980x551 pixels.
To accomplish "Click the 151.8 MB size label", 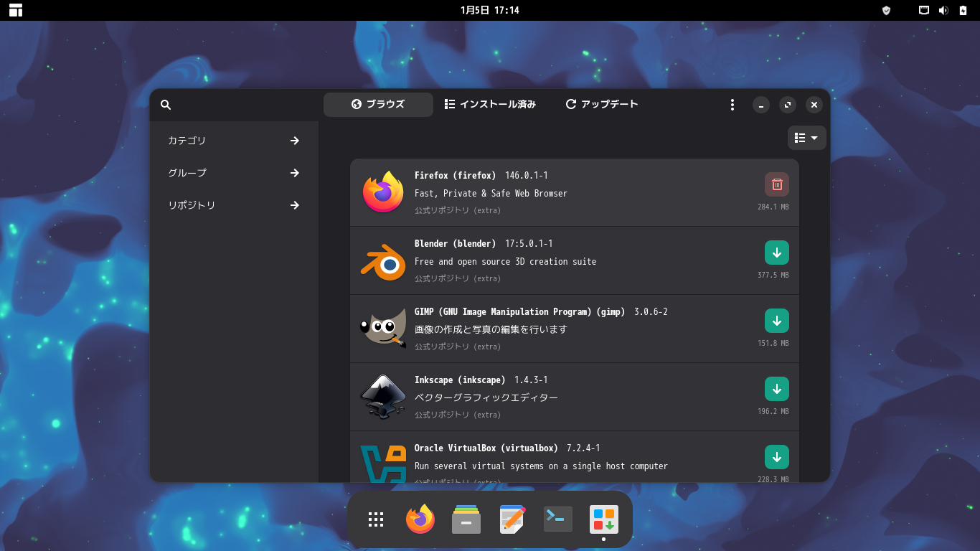I will point(773,343).
